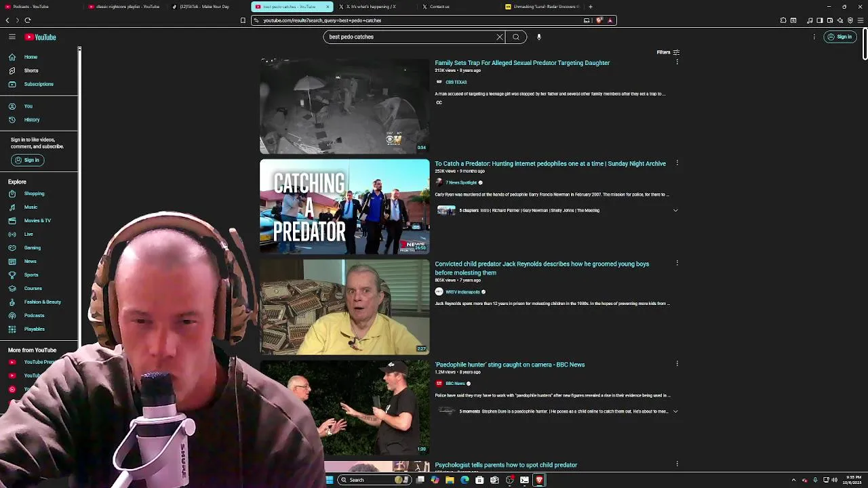Click Sign in button in sidebar
868x488 pixels.
pyautogui.click(x=27, y=160)
